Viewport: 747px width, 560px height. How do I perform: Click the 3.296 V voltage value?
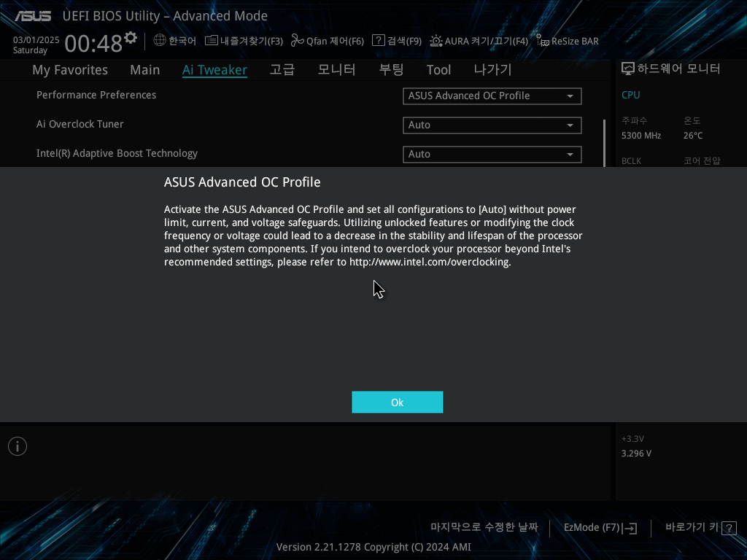(636, 454)
